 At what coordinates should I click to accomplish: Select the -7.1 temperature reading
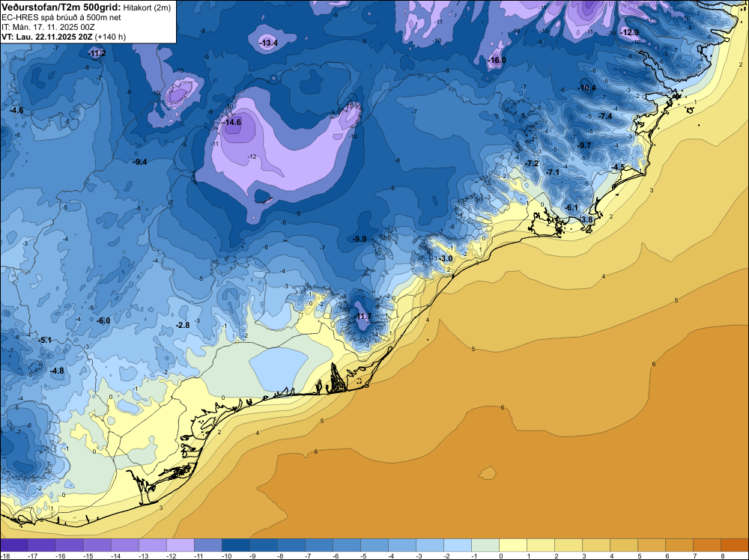pos(553,172)
